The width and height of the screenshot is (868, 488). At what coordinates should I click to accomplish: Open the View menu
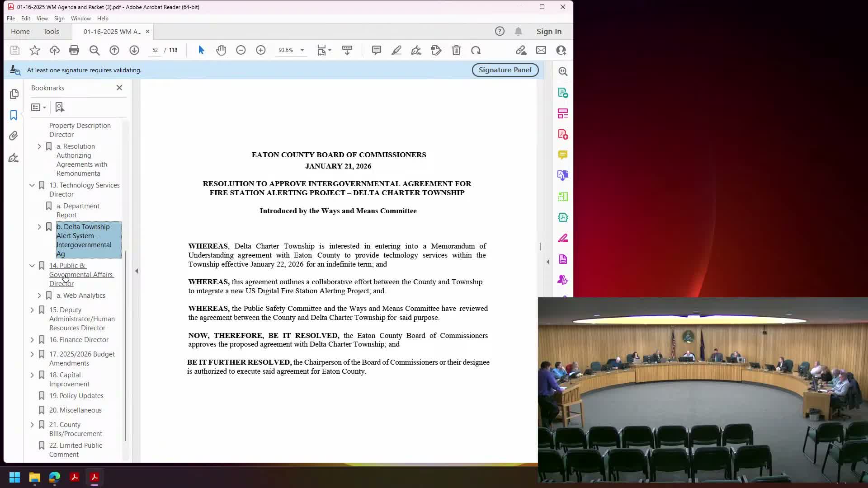point(42,19)
